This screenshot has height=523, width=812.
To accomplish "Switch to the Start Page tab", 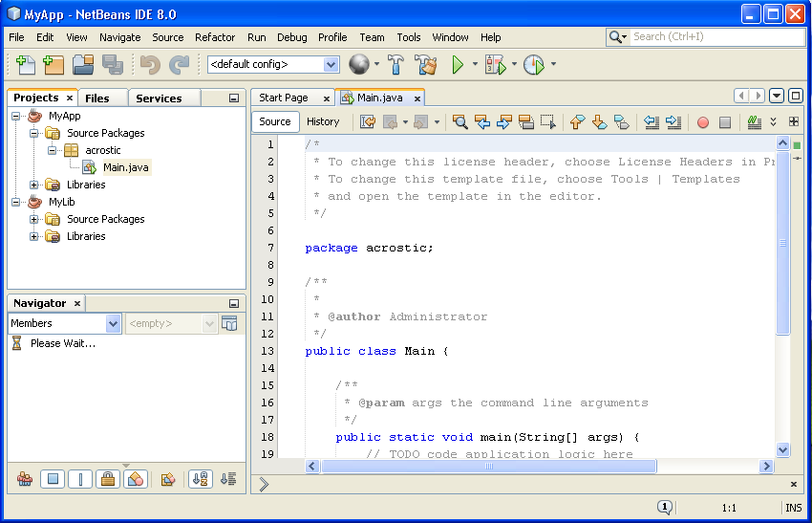I will tap(284, 98).
